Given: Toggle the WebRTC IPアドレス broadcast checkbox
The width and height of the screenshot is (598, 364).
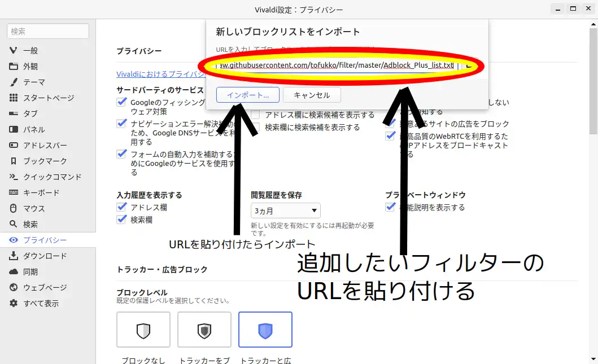Looking at the screenshot, I should coord(390,135).
